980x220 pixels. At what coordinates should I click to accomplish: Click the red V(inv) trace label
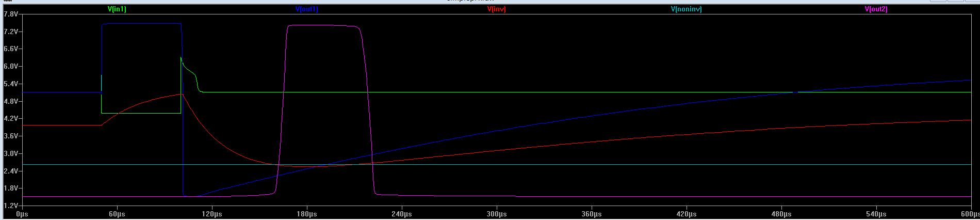tap(496, 9)
